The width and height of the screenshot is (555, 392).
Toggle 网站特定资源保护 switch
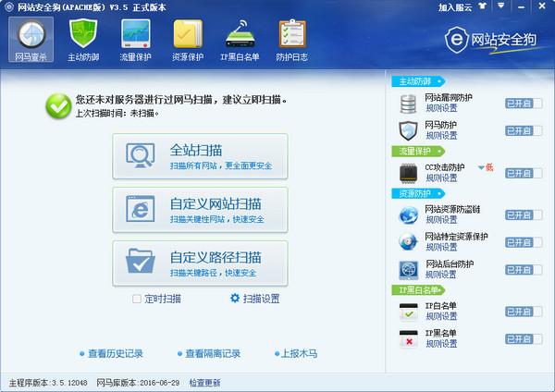click(524, 242)
